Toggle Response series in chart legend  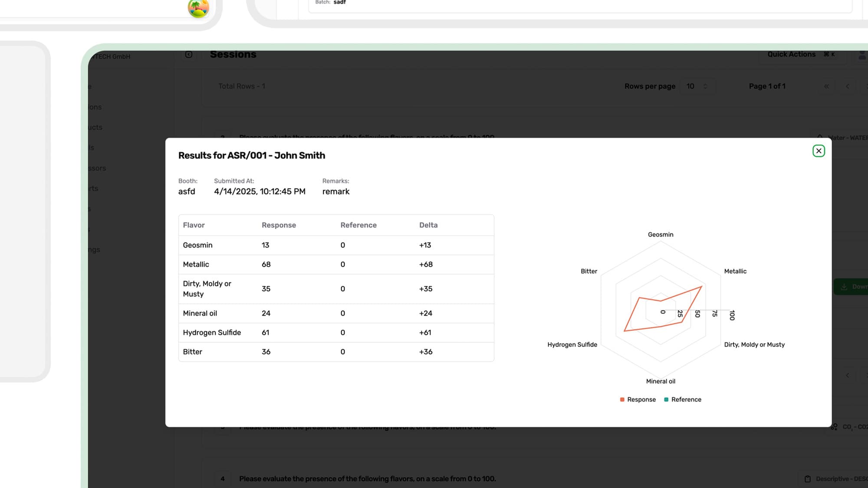point(641,400)
